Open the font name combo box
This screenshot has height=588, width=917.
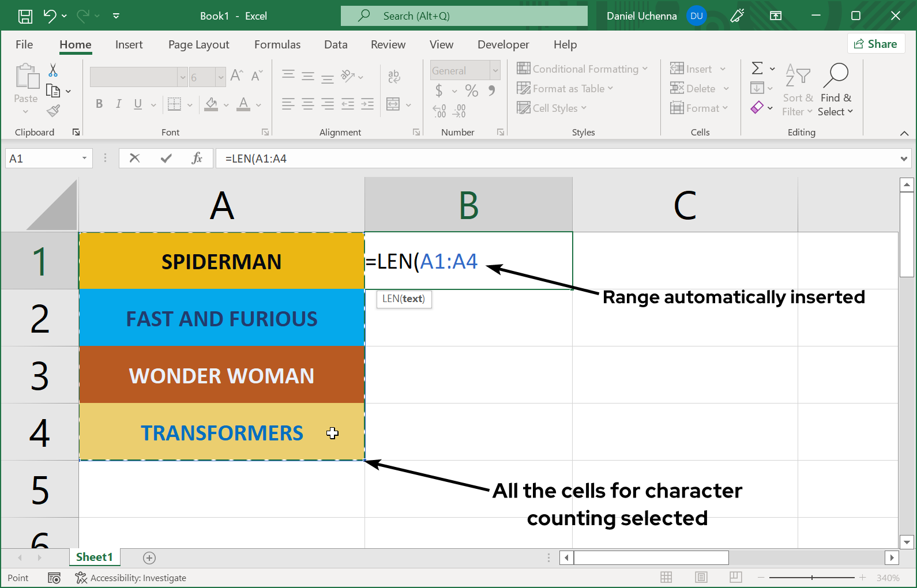pyautogui.click(x=139, y=77)
